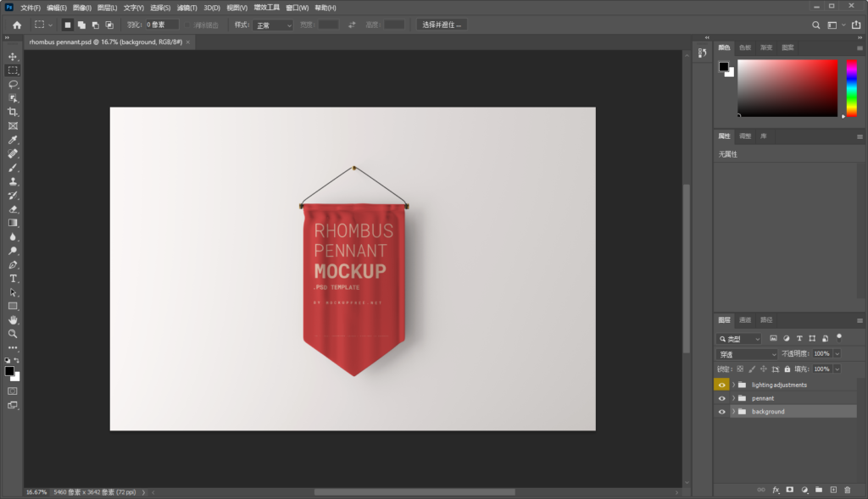The height and width of the screenshot is (499, 868).
Task: Click the Home icon in options bar
Action: click(17, 25)
